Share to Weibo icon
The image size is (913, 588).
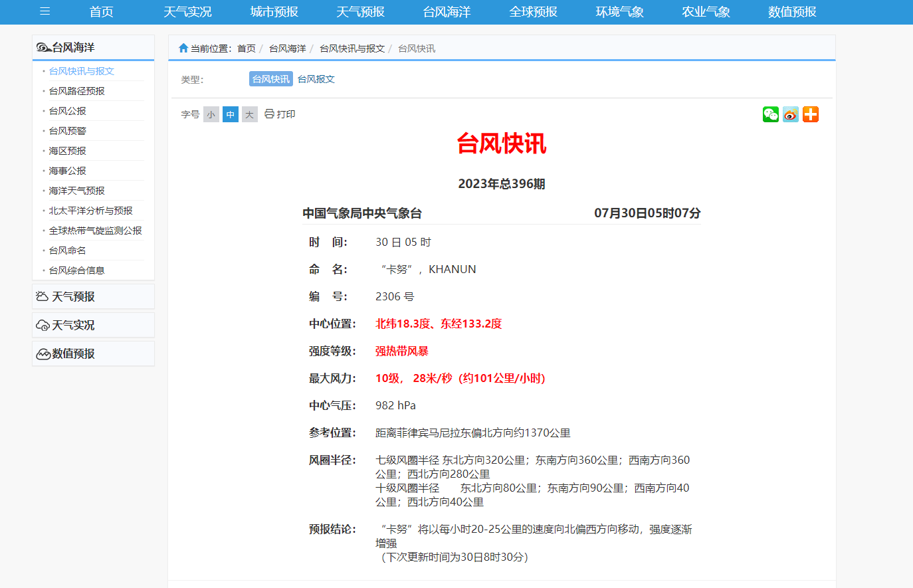790,114
